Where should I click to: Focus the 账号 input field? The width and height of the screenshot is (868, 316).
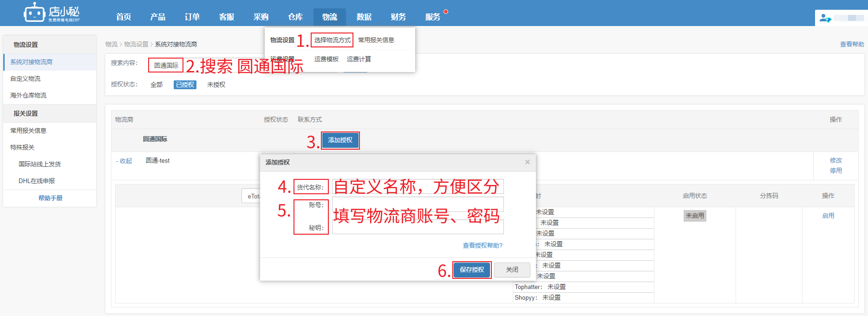pyautogui.click(x=418, y=204)
